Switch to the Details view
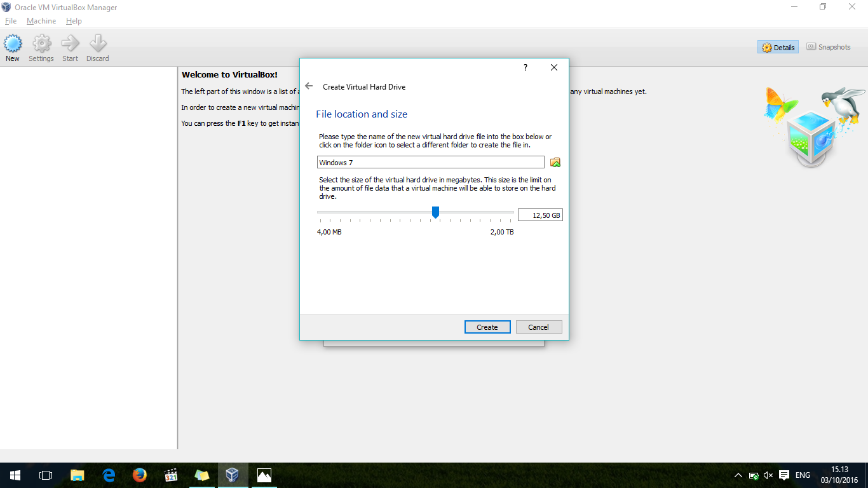The width and height of the screenshot is (868, 488). tap(778, 47)
